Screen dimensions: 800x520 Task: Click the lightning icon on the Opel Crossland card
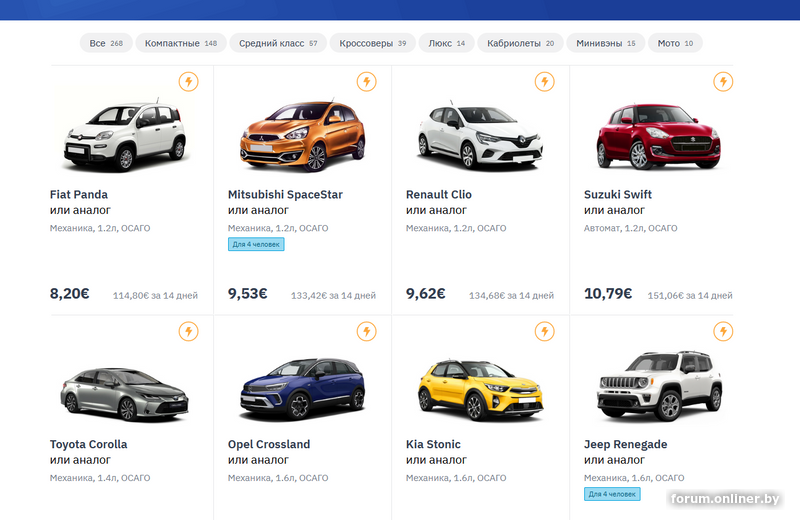point(366,332)
